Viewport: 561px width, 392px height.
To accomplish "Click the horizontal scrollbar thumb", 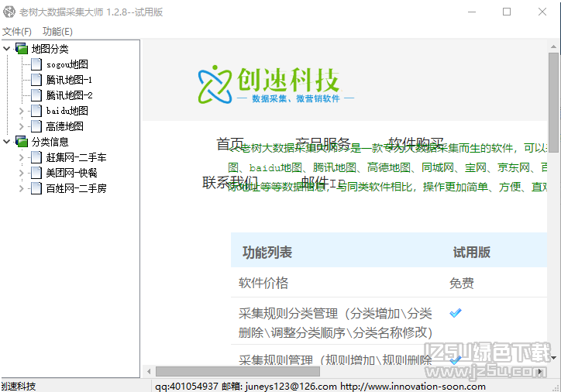I will click(x=238, y=372).
